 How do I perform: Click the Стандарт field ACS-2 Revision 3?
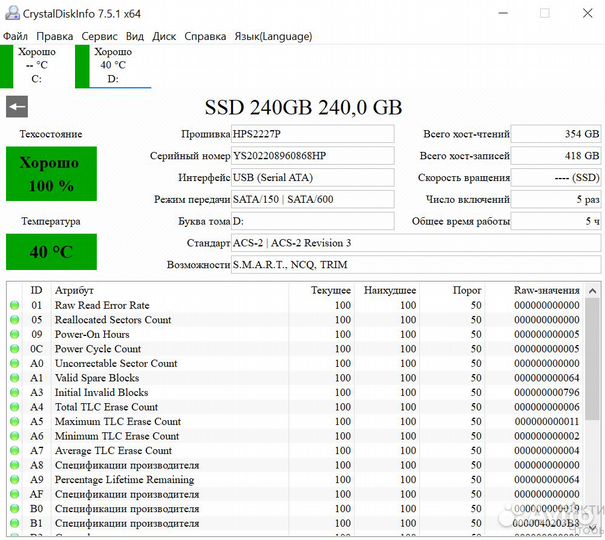[x=416, y=243]
